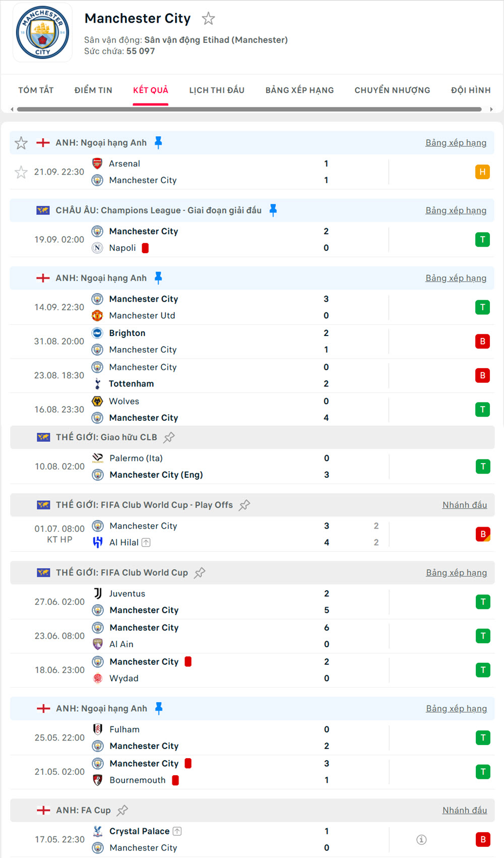Open Champions League Bảng xếp hạng link
The height and width of the screenshot is (858, 504).
pyautogui.click(x=456, y=210)
